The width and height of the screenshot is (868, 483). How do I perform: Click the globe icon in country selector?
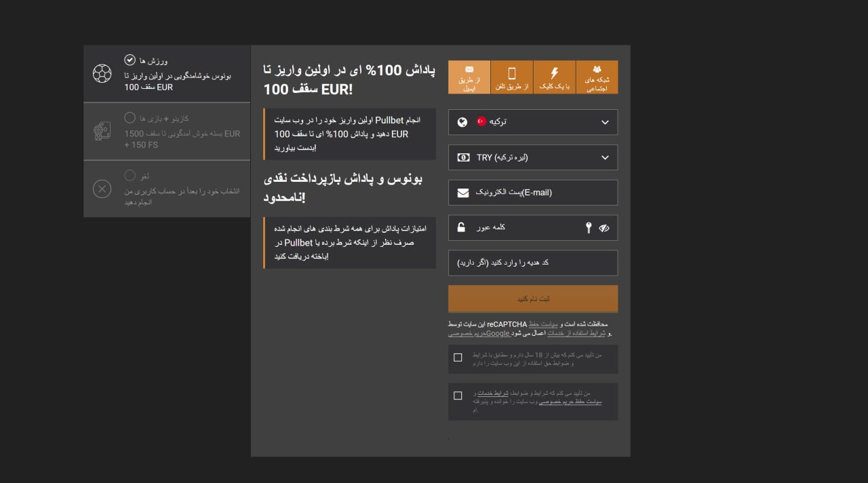[463, 122]
